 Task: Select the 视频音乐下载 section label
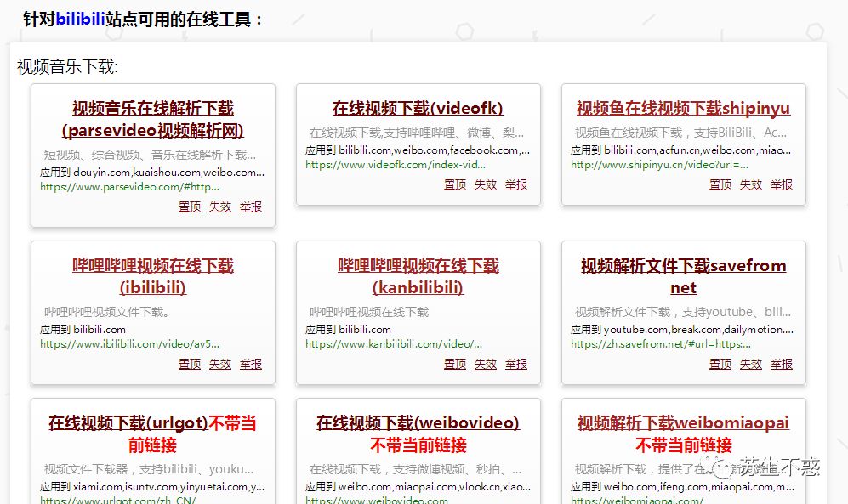pyautogui.click(x=67, y=67)
